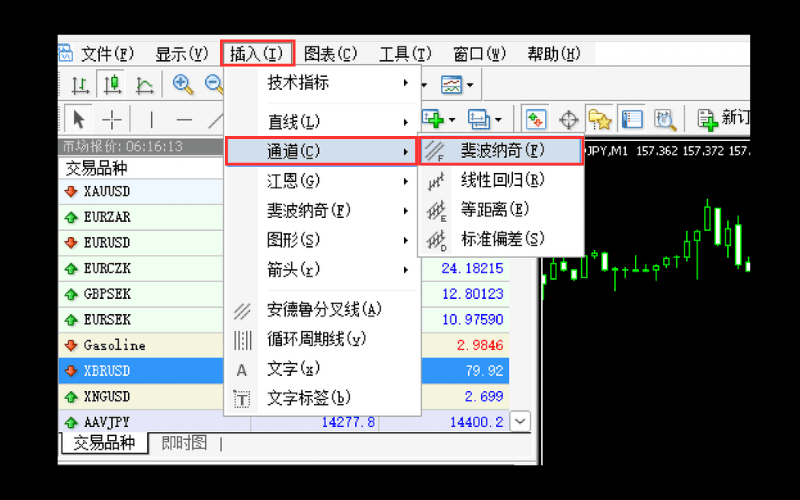Click the chart periods icon
Viewport: 800px width, 500px height.
[x=479, y=119]
